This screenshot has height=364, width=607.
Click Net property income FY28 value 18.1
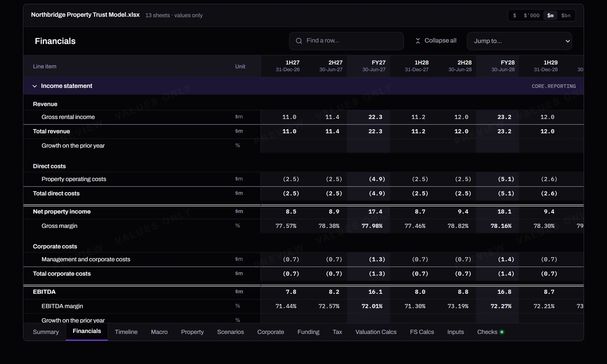click(x=504, y=211)
